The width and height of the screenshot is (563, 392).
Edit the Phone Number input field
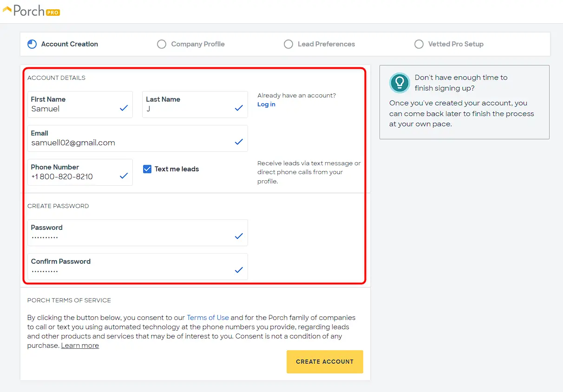pos(80,172)
